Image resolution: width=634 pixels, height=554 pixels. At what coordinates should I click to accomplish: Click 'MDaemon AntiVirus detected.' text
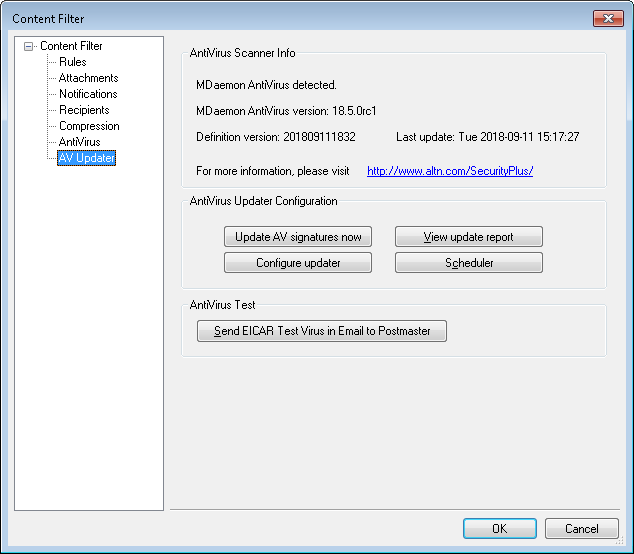tap(266, 85)
